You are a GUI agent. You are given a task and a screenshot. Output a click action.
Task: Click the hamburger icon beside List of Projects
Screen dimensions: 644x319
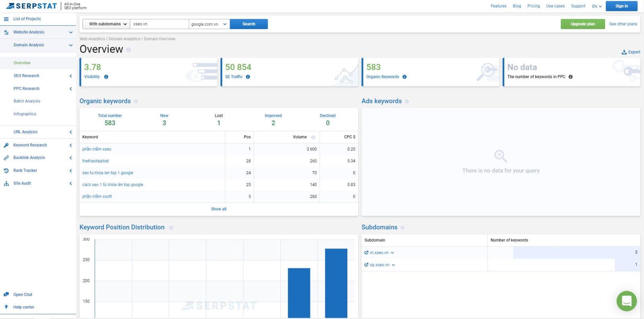(6, 19)
